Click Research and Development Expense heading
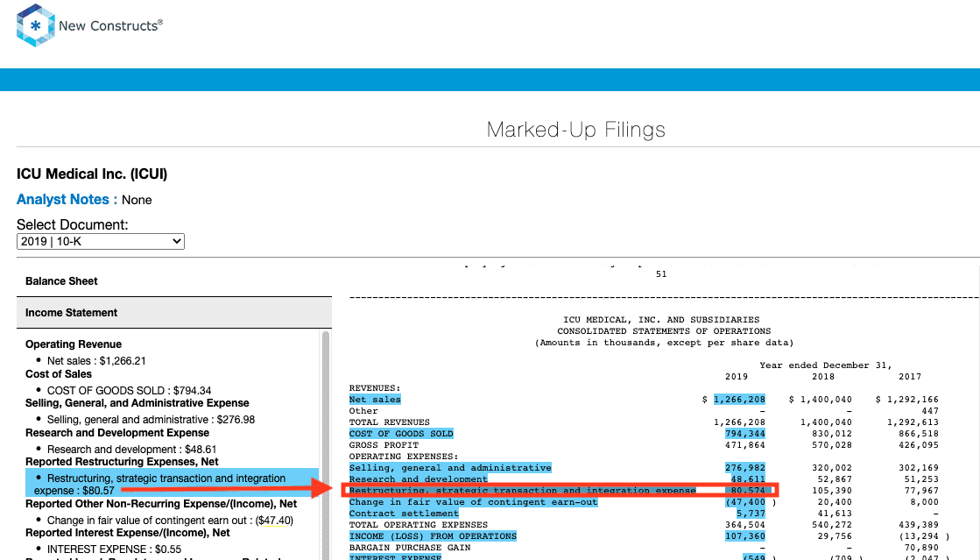 116,433
